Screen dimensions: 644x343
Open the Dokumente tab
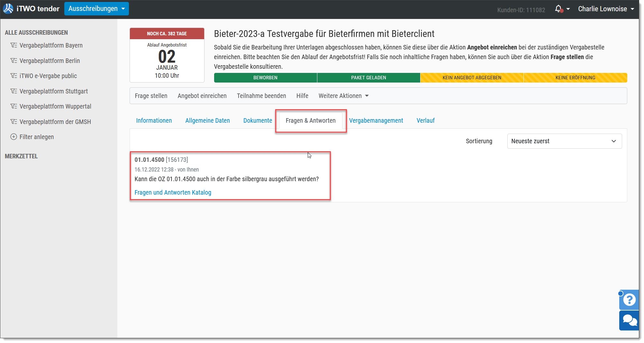pos(258,120)
